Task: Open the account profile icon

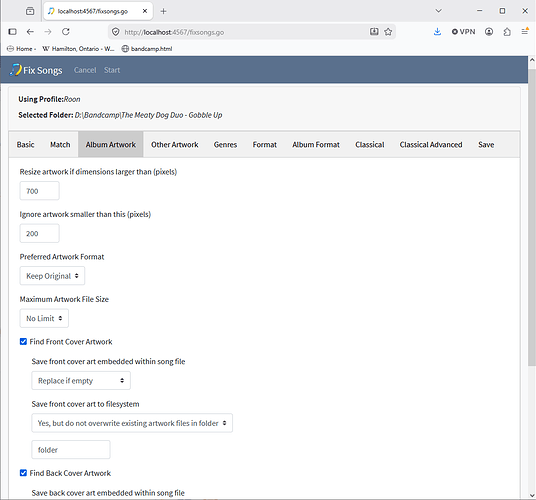Action: coord(489,32)
